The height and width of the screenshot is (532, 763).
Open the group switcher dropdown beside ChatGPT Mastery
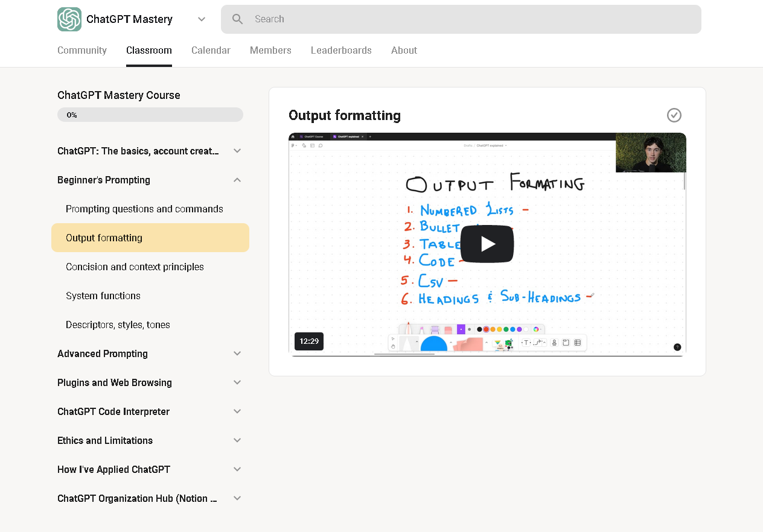(202, 19)
